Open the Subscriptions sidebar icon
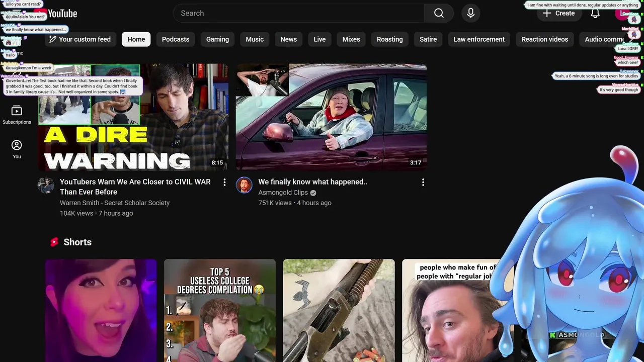 pos(17,115)
